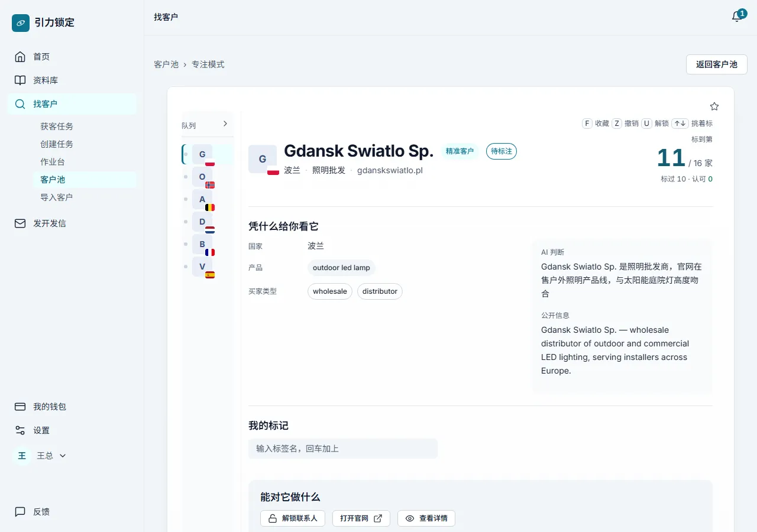This screenshot has width=757, height=532.
Task: Click the F 收藏 shortcut hint
Action: pos(596,124)
